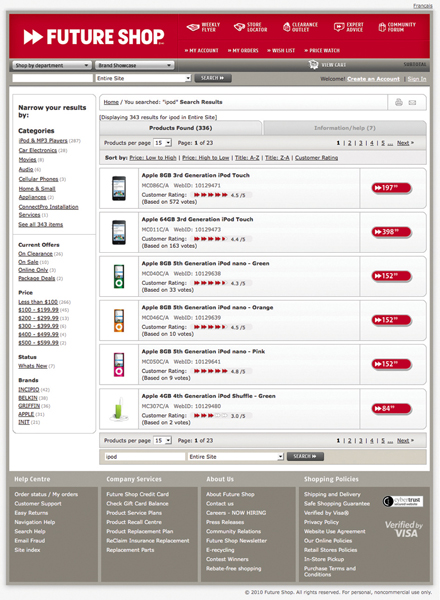Viewport: 440px width, 600px height.
Task: Click the Verified by Visa logo
Action: point(404,529)
